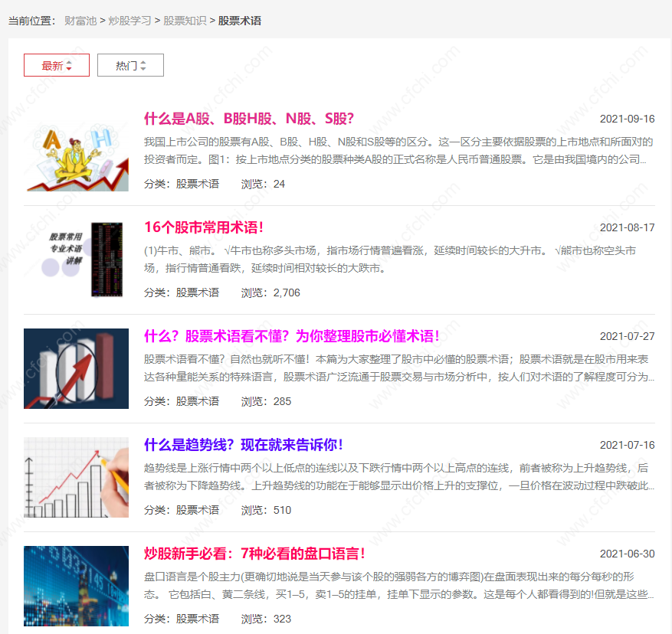Viewport: 672px width, 634px height.
Task: Click category 股票术语 under A股 article
Action: click(x=198, y=185)
